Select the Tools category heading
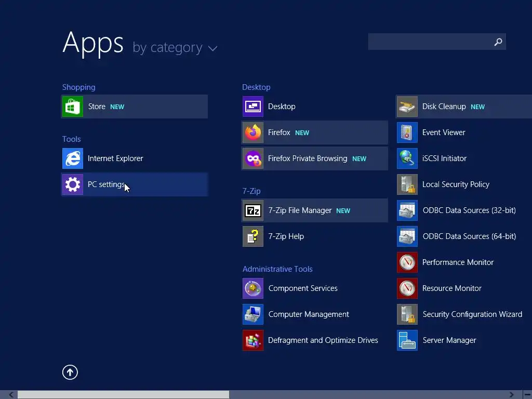532x399 pixels. click(x=71, y=139)
